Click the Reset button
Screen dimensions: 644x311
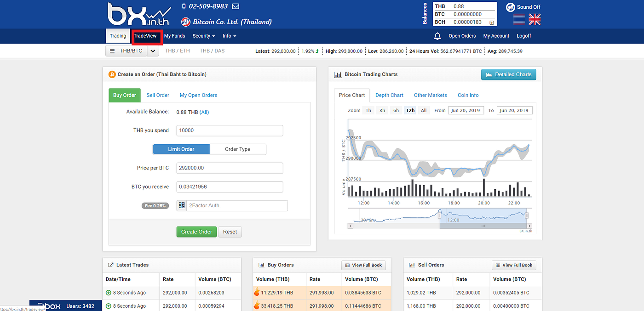pyautogui.click(x=230, y=232)
